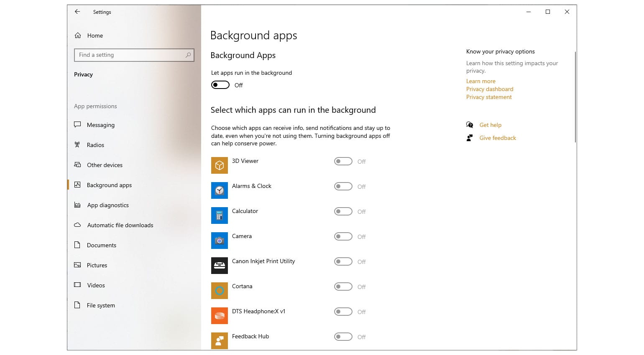This screenshot has height=355, width=644.
Task: Click the Get help chat icon
Action: [470, 125]
